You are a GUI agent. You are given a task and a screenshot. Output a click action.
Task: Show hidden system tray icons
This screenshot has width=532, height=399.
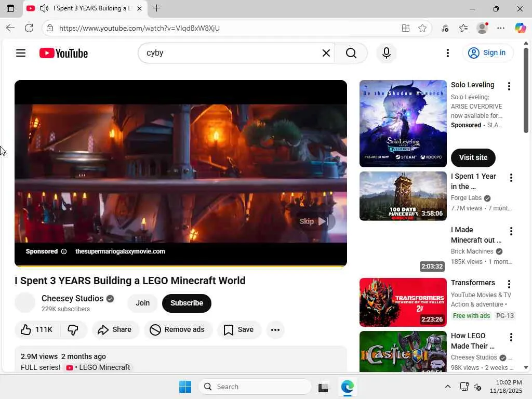coord(447,387)
